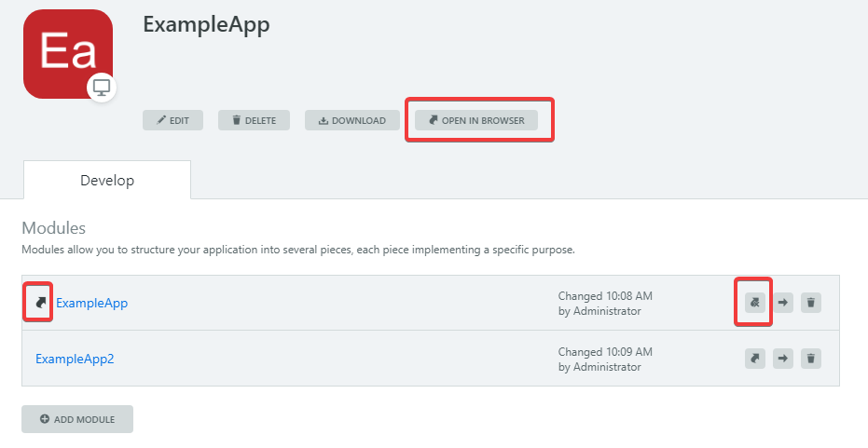This screenshot has height=448, width=868.
Task: Open the ExampleApp2 module link
Action: 75,359
